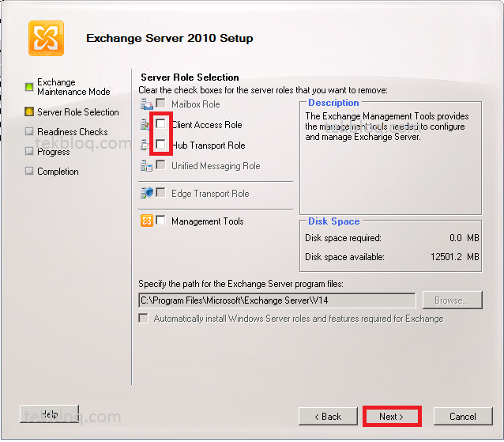The height and width of the screenshot is (442, 504).
Task: Select the Exchange Maintenance Mode step
Action: click(73, 87)
